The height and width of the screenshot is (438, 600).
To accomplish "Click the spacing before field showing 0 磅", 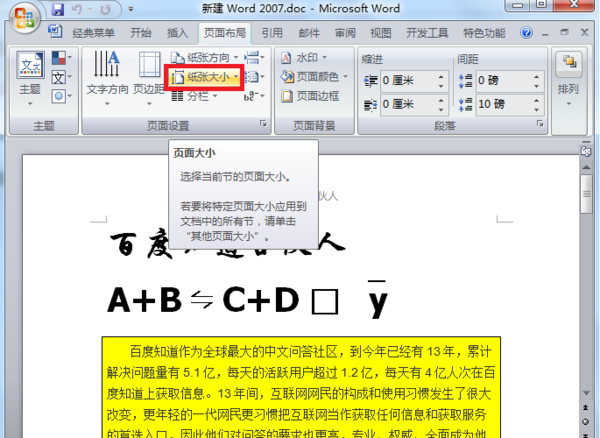I will [504, 81].
